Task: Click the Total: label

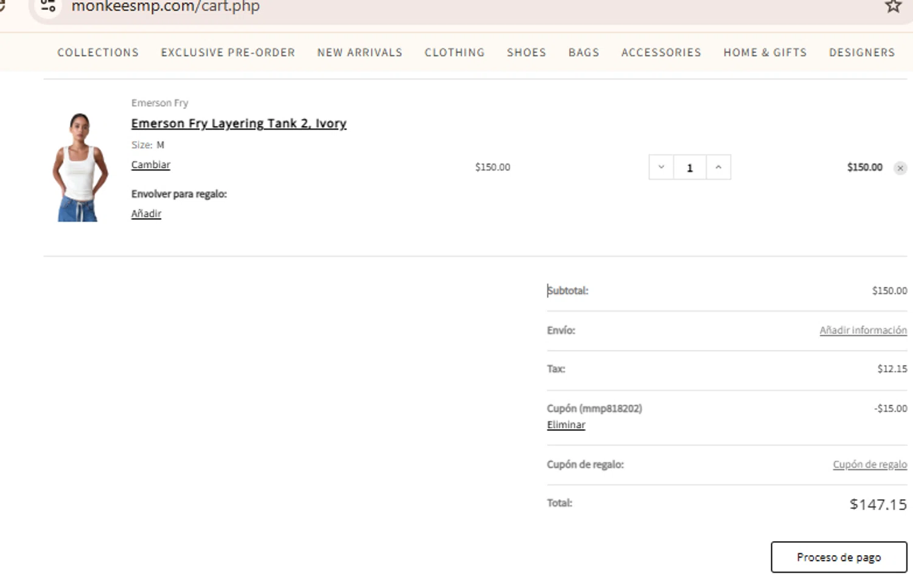Action: click(x=559, y=503)
